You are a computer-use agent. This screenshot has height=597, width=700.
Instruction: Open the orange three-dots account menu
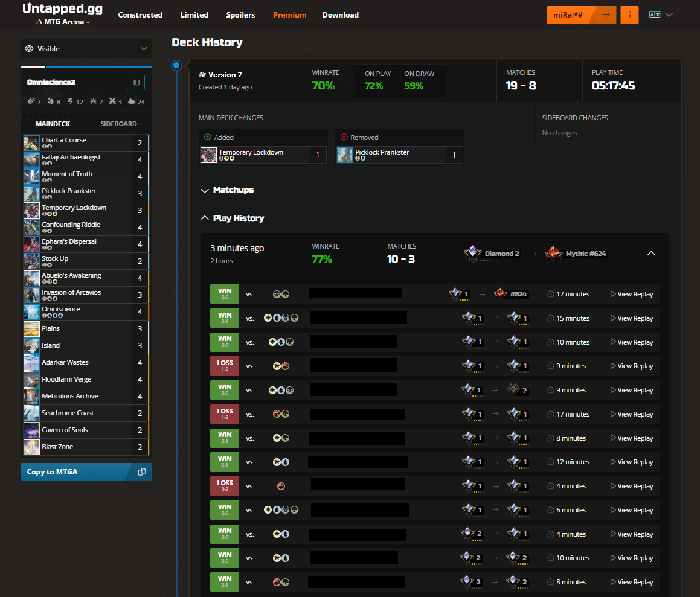629,14
